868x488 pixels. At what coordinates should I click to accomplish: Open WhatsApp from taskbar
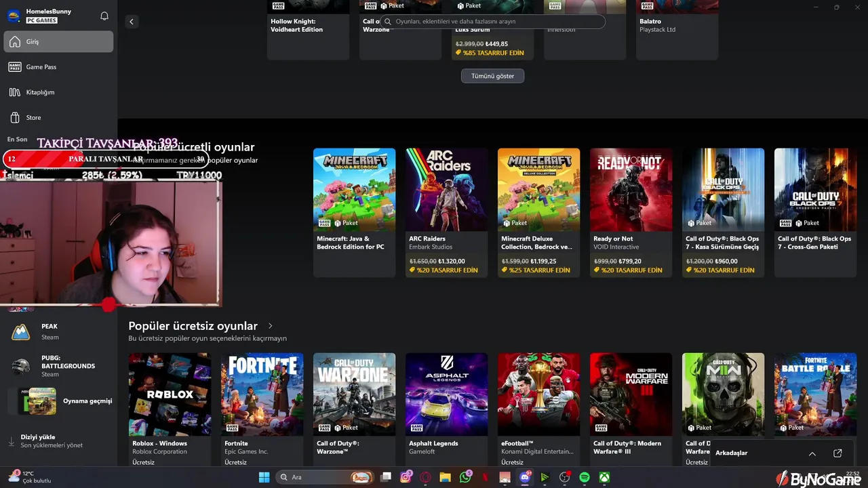tap(465, 477)
